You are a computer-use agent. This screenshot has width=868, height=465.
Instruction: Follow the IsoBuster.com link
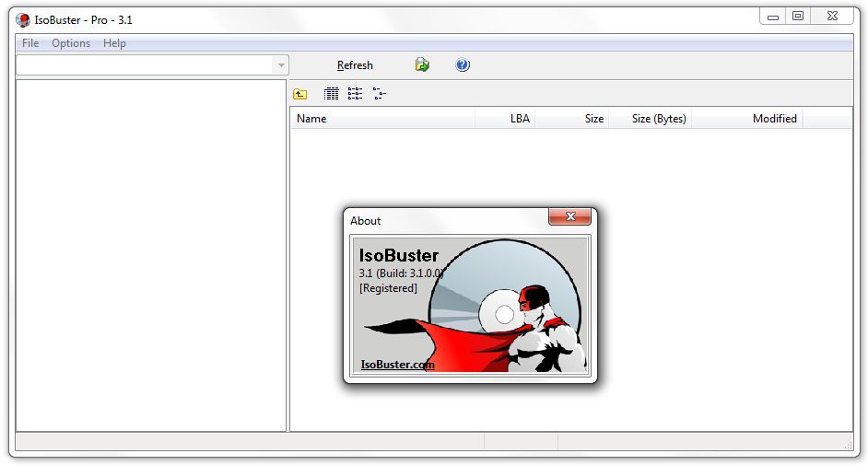click(x=397, y=365)
